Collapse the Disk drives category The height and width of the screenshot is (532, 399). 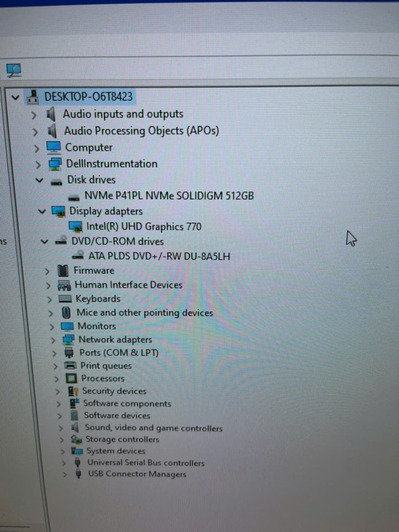[x=39, y=180]
